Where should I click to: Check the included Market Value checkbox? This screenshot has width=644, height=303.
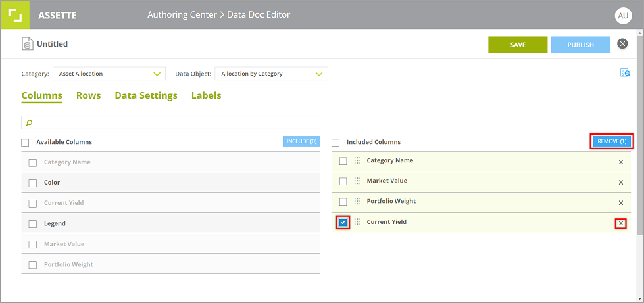tap(343, 181)
